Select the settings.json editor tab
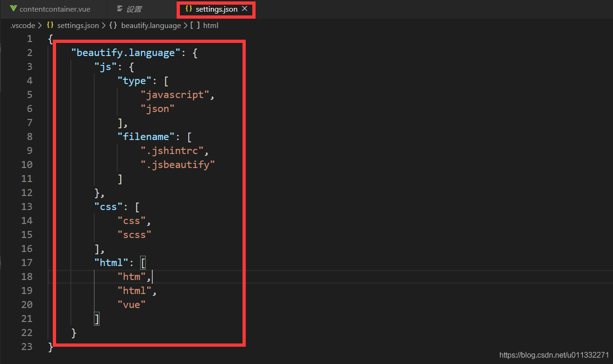 click(216, 9)
